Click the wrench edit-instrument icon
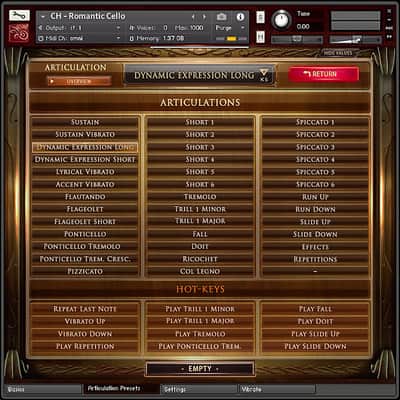The width and height of the screenshot is (400, 400). coord(19,15)
